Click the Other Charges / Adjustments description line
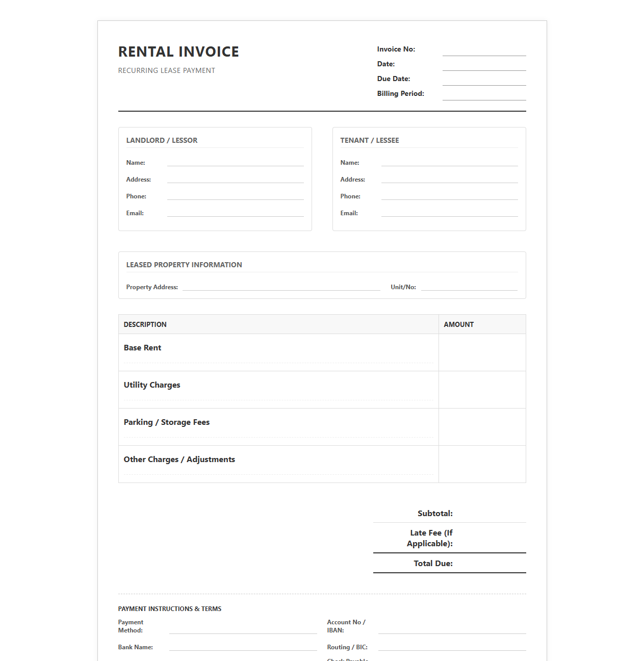This screenshot has height=661, width=644. 278,471
